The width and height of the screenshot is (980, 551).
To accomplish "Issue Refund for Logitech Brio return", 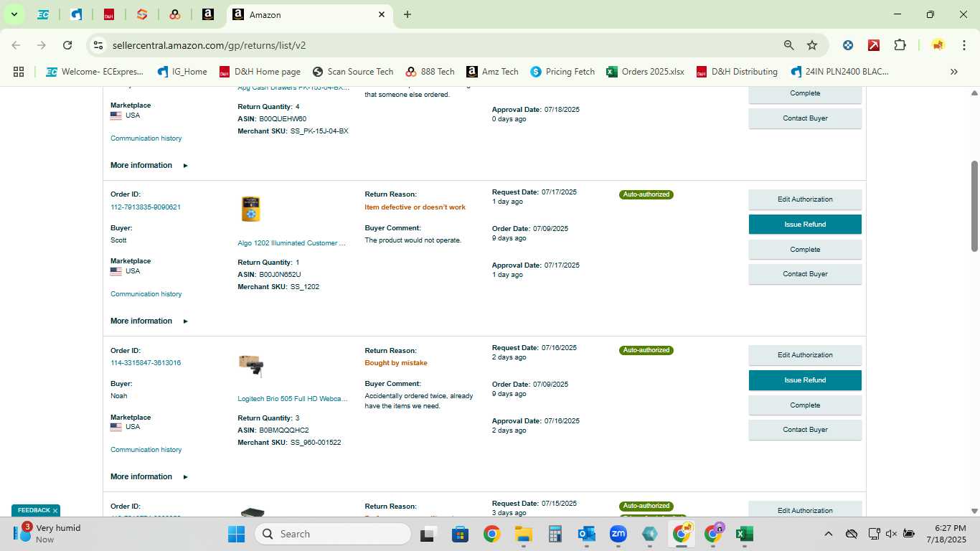I will pyautogui.click(x=805, y=380).
